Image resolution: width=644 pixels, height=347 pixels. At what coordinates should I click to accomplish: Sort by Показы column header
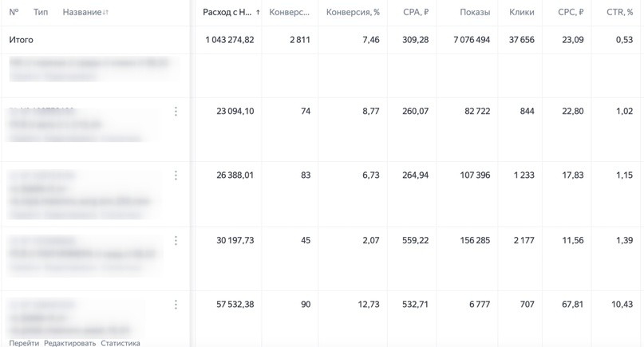coord(475,12)
